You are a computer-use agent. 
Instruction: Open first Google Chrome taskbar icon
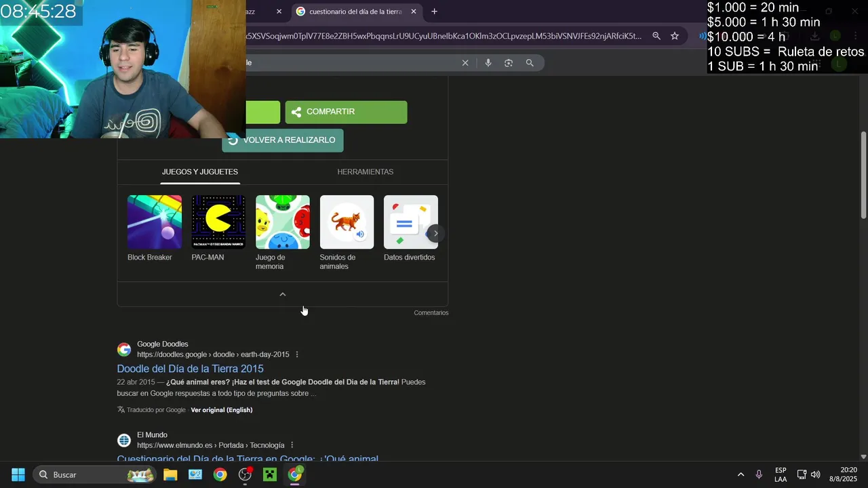[220, 474]
